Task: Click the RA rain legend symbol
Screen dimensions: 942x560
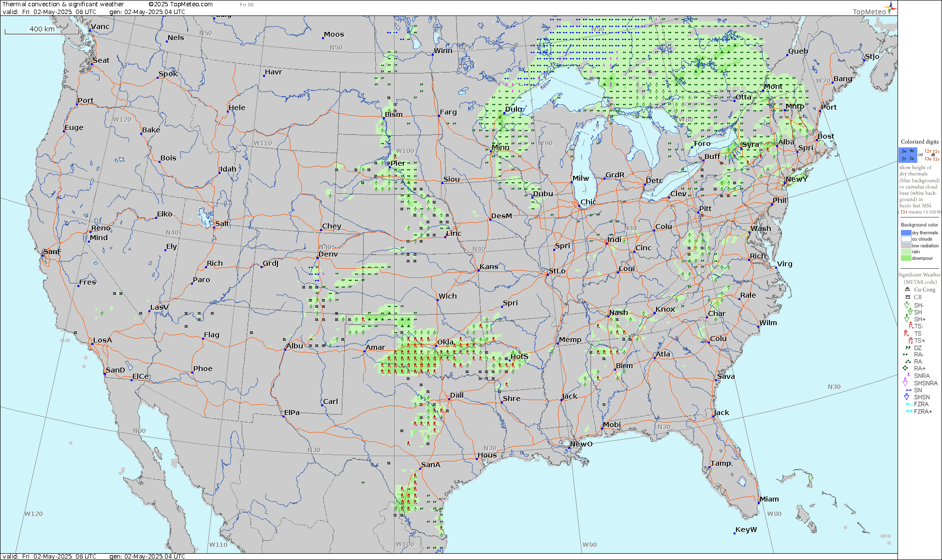Action: [907, 361]
